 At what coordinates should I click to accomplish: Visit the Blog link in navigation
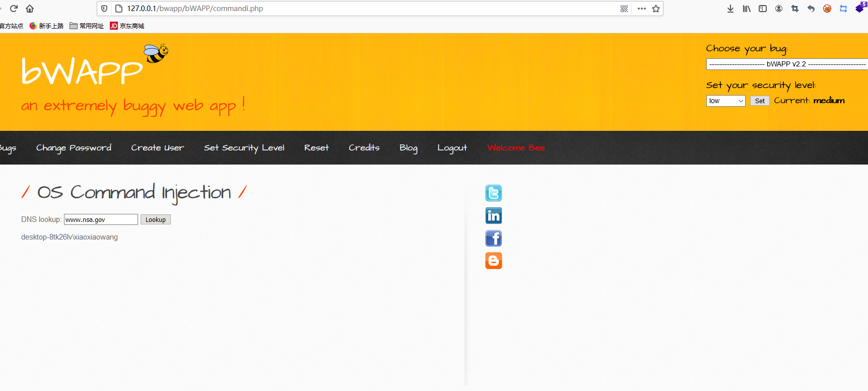[x=409, y=148]
